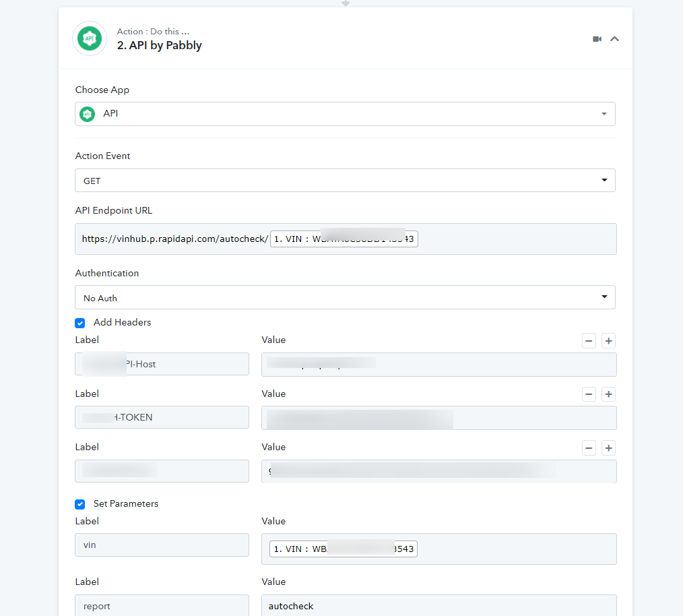The height and width of the screenshot is (616, 683).
Task: Edit the TOKEN header label field
Action: [162, 417]
